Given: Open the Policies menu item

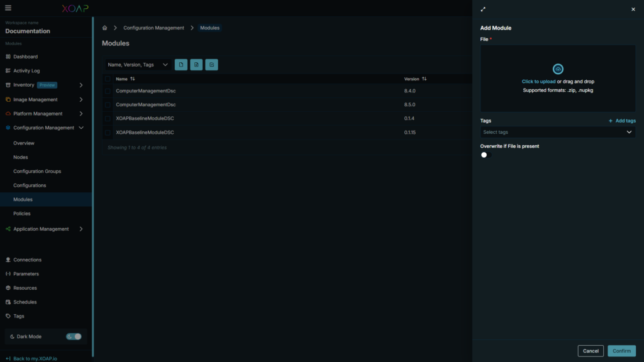Looking at the screenshot, I should tap(22, 214).
